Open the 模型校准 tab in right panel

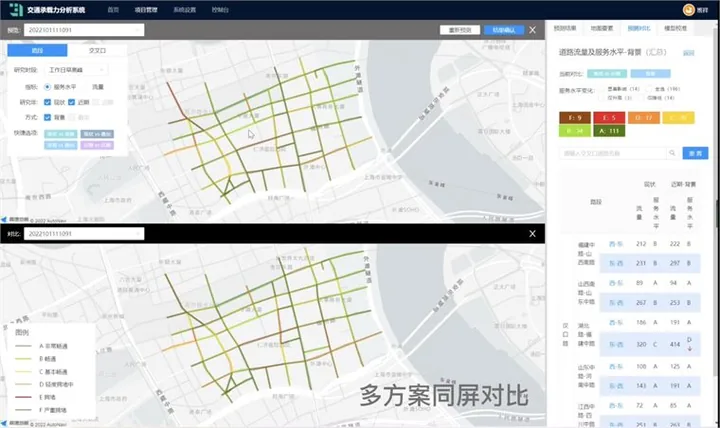pyautogui.click(x=675, y=28)
